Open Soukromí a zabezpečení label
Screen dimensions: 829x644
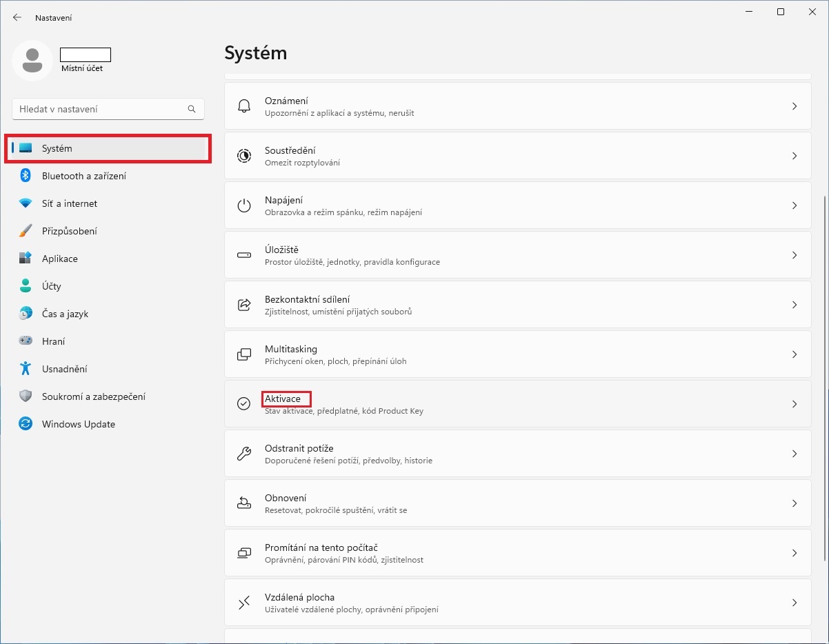tap(94, 396)
